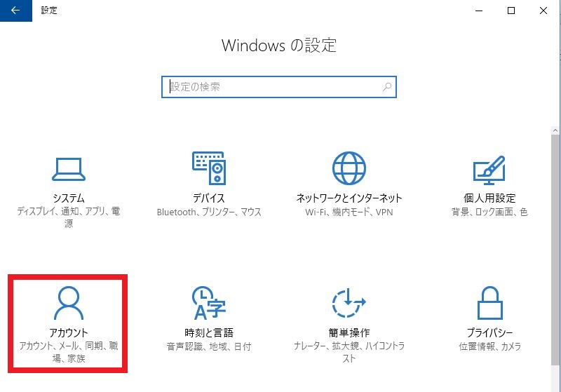Open the システム laptop icon
This screenshot has height=392, width=561.
(68, 169)
